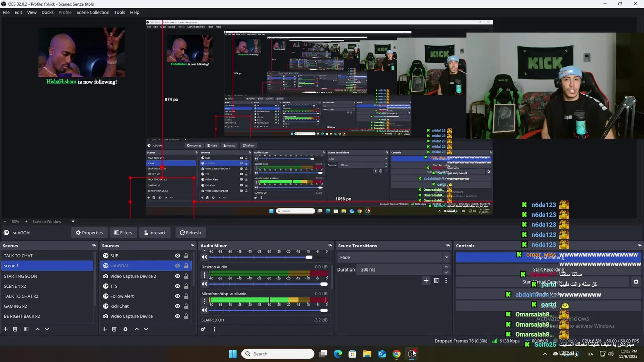Hide the SUB source
The image size is (644, 362).
click(177, 256)
